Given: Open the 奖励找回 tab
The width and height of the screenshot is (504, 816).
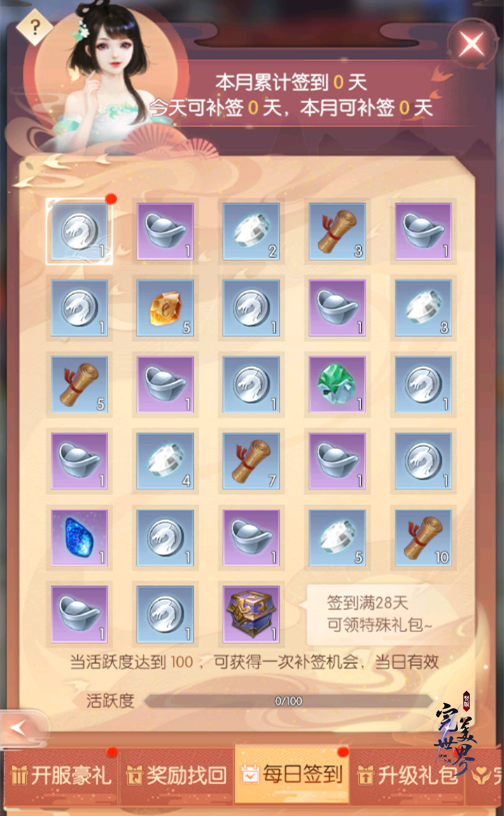Looking at the screenshot, I should click(x=177, y=775).
